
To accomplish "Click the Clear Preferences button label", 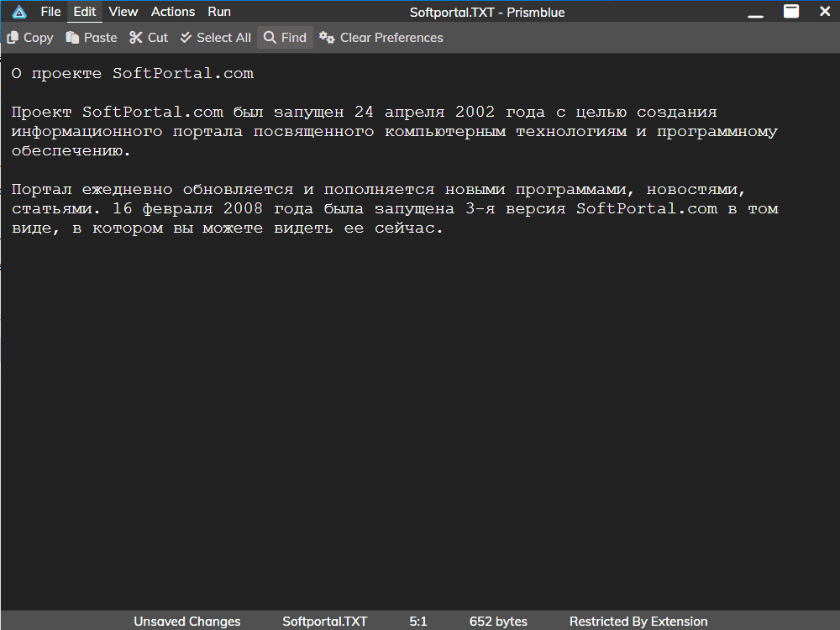I will point(391,38).
